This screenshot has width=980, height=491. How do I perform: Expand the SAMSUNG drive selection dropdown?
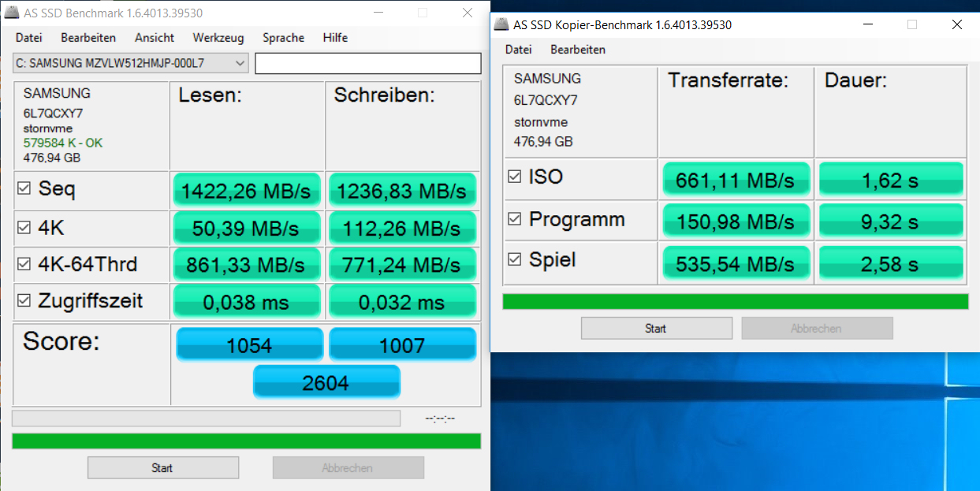coord(240,63)
